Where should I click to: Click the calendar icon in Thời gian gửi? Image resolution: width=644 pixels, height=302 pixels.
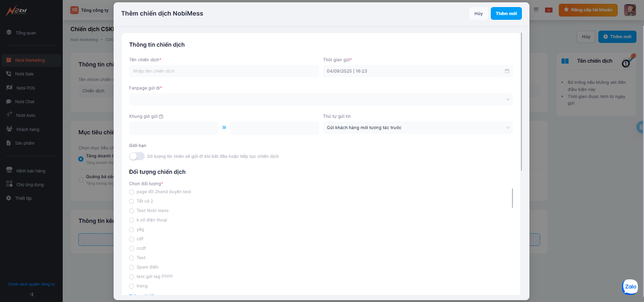coord(507,71)
